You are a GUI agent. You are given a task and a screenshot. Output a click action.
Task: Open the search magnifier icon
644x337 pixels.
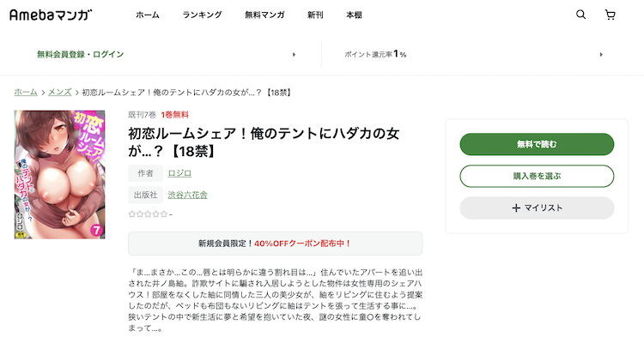[580, 15]
